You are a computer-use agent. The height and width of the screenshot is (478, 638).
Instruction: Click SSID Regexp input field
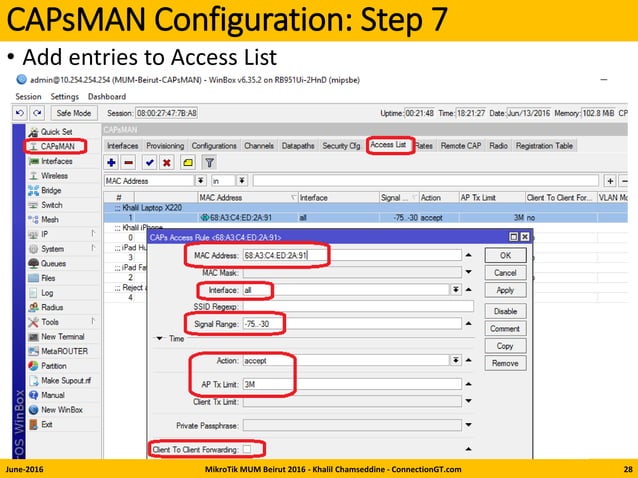click(x=358, y=307)
